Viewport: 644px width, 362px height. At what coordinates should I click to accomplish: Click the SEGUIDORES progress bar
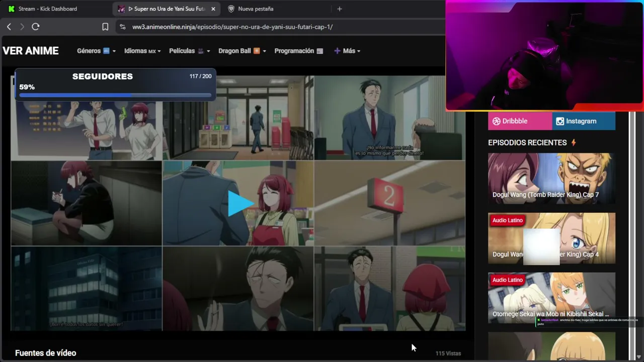[116, 95]
